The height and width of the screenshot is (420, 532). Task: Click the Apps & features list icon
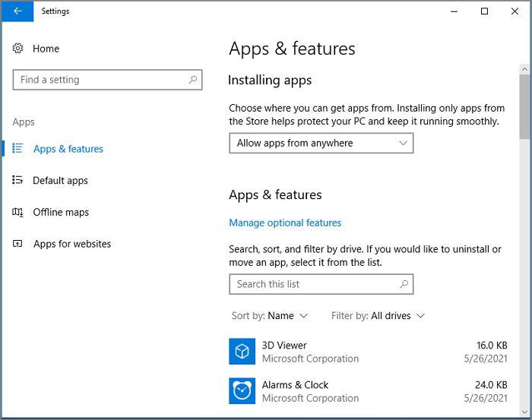click(18, 149)
